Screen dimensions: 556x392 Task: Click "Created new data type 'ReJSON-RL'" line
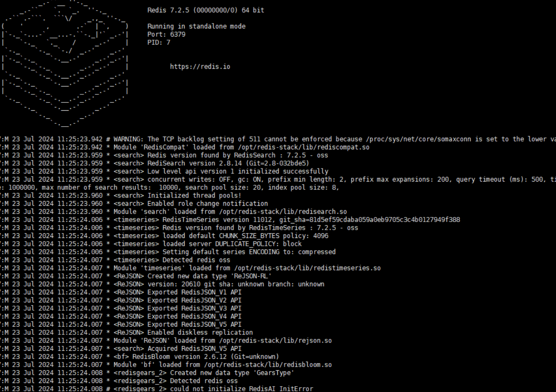click(x=136, y=276)
